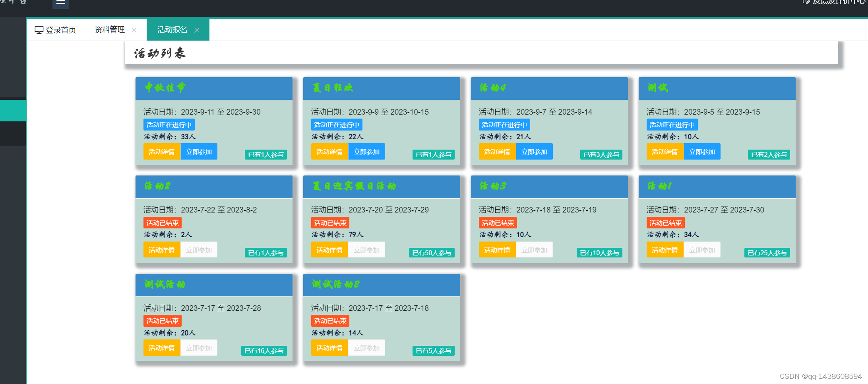Click 立即参加 for 测试 card
The width and height of the screenshot is (868, 384).
[x=702, y=152]
